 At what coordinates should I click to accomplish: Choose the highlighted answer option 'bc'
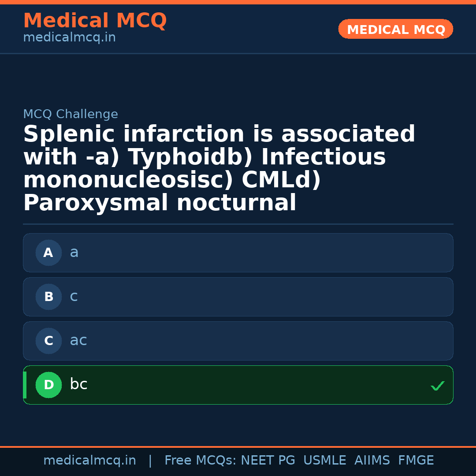coord(238,385)
